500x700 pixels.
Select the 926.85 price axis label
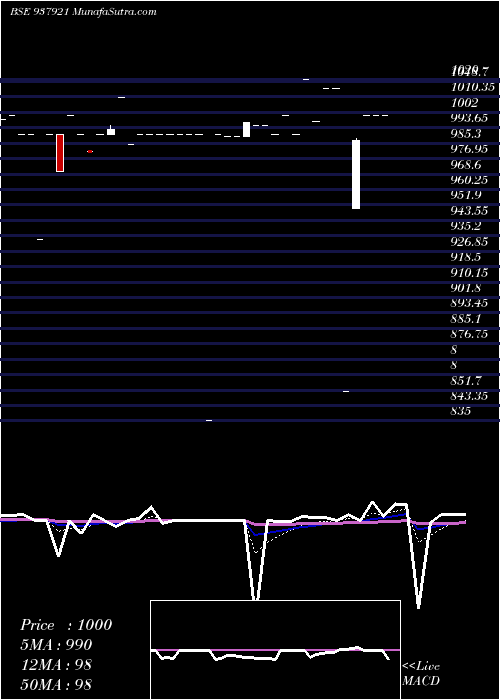469,242
